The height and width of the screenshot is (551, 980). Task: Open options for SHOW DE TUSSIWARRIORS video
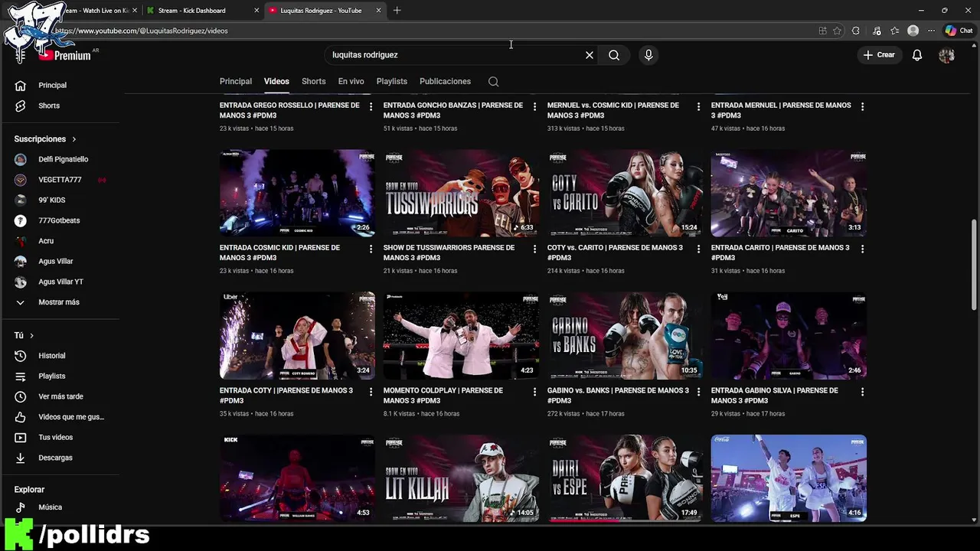[x=534, y=249]
